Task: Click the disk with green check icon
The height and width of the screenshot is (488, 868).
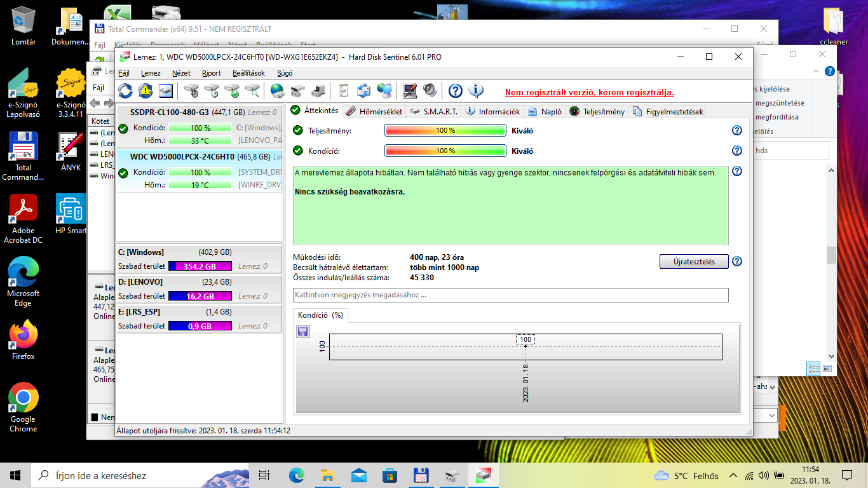Action: [x=232, y=91]
